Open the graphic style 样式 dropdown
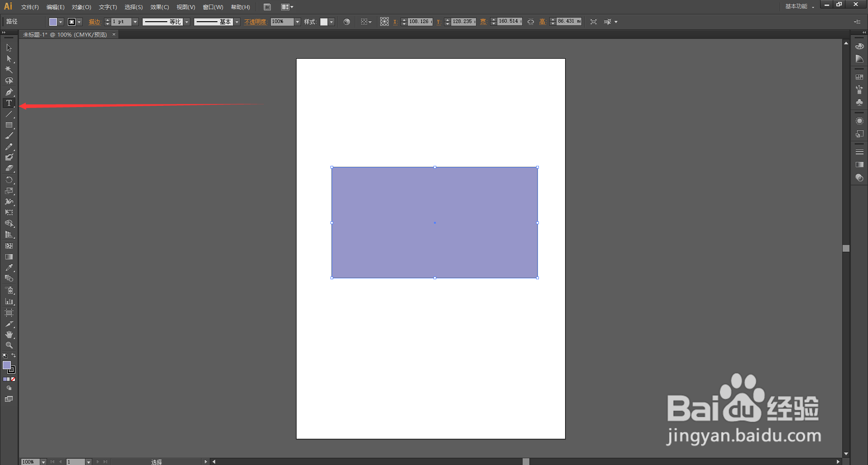The width and height of the screenshot is (868, 465). (x=331, y=22)
